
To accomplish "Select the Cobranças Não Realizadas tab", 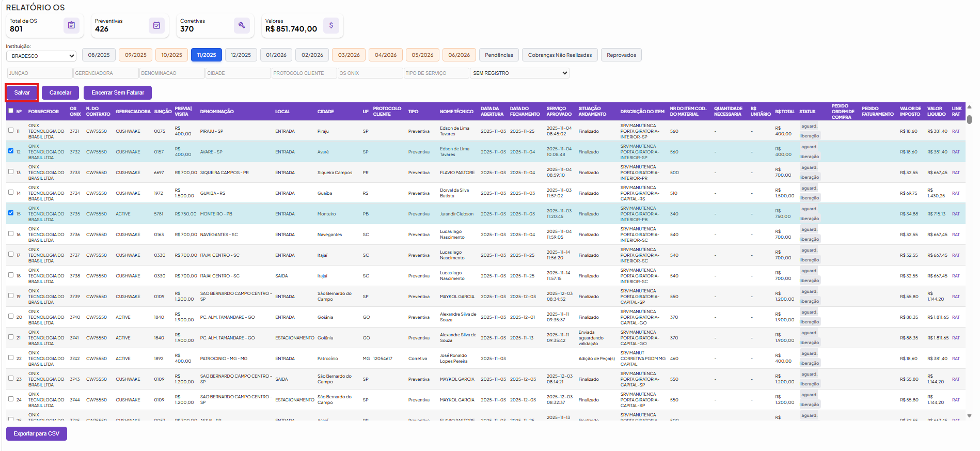I will click(560, 55).
